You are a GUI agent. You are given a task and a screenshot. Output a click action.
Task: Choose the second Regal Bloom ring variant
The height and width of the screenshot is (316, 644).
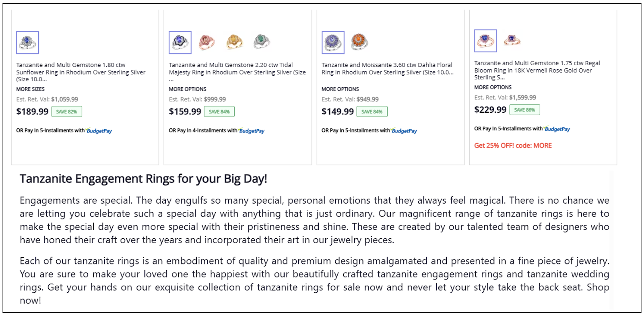(512, 40)
